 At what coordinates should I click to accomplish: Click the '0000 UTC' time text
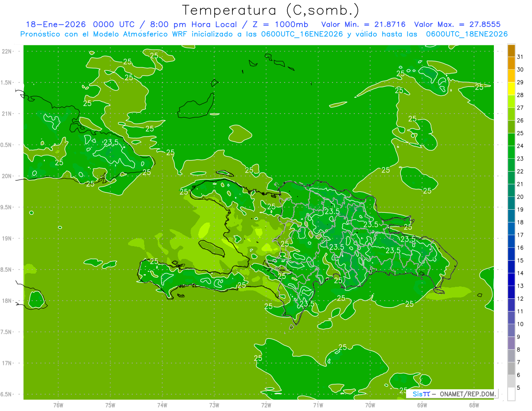113,24
